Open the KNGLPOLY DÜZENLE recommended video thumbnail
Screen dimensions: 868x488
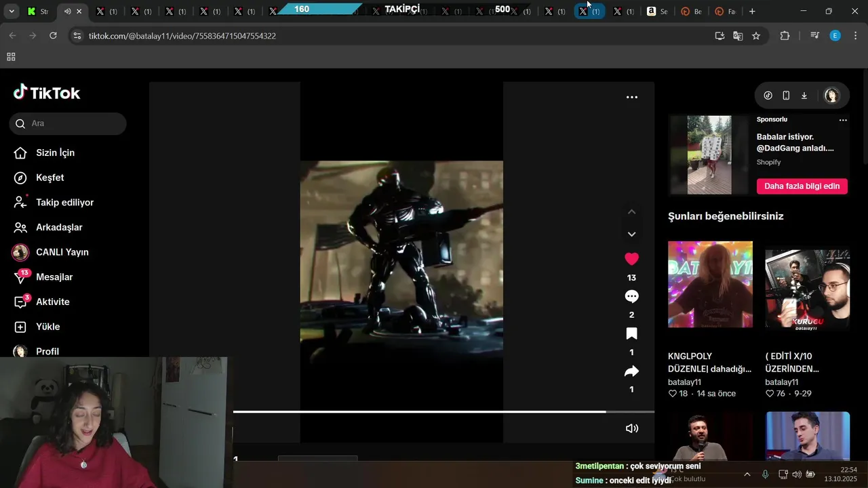[x=710, y=284]
